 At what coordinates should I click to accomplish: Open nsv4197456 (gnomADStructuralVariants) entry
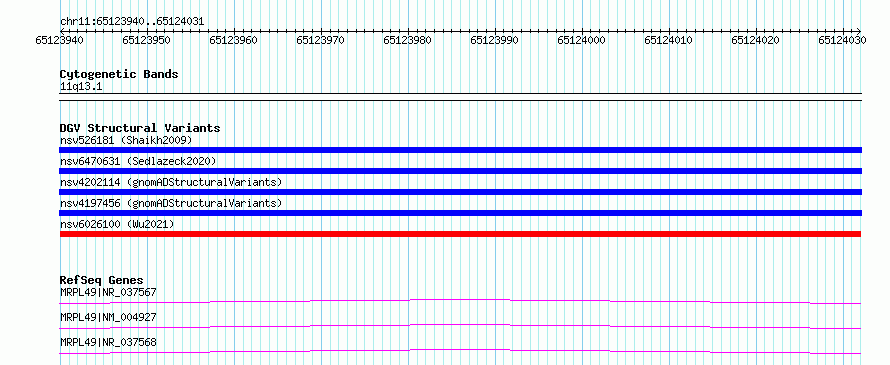coord(171,203)
